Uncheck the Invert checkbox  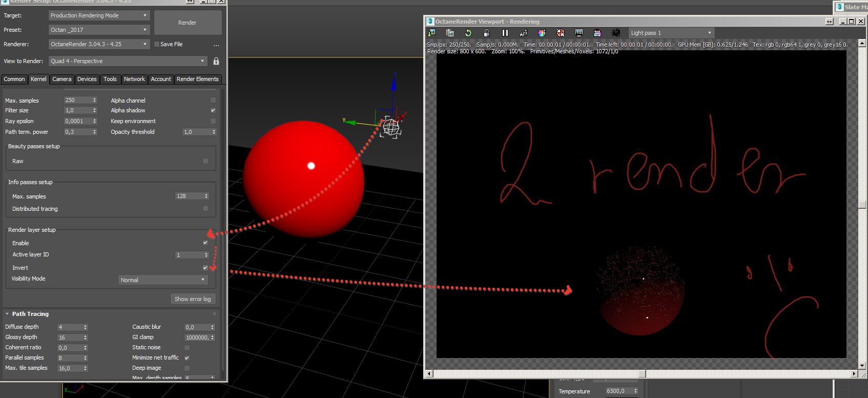tap(205, 267)
